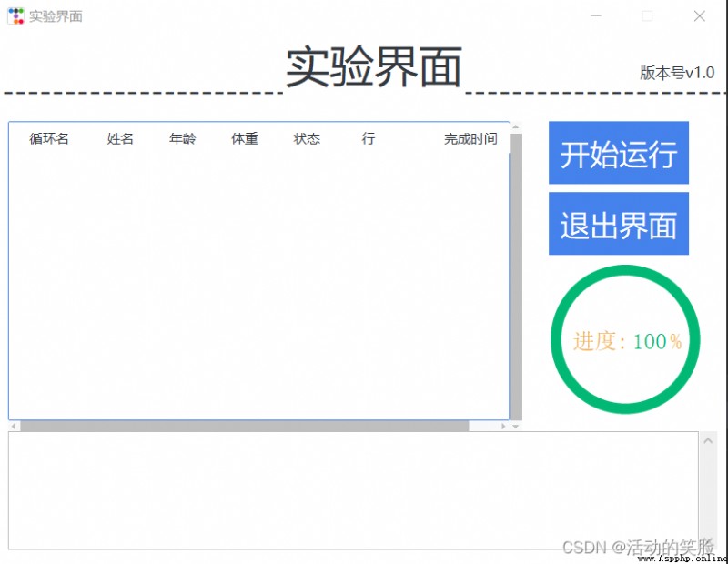Click the table scrollbar up arrow
Viewport: 728px width, 564px height.
pyautogui.click(x=516, y=126)
